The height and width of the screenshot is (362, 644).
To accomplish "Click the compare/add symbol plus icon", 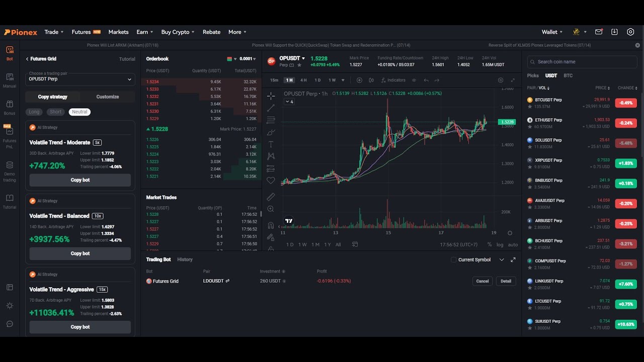I will pos(359,80).
